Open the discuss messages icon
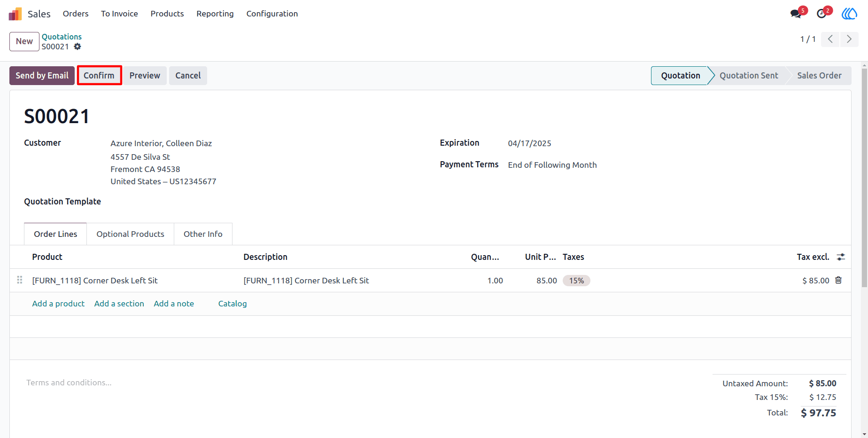 (796, 14)
